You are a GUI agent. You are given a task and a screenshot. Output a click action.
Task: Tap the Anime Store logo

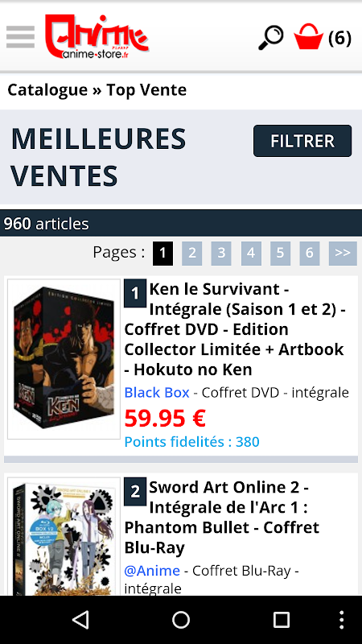point(97,36)
